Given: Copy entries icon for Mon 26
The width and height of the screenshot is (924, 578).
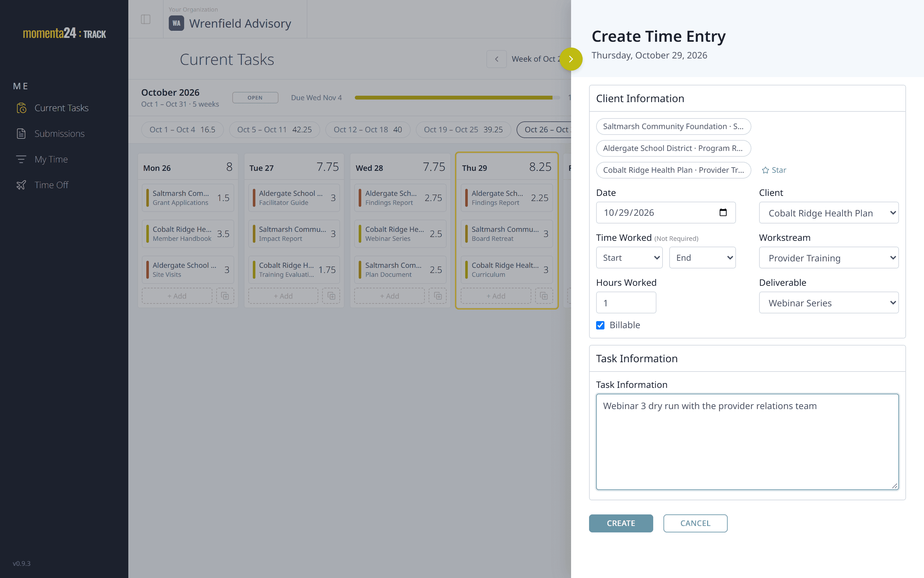Looking at the screenshot, I should click(225, 296).
